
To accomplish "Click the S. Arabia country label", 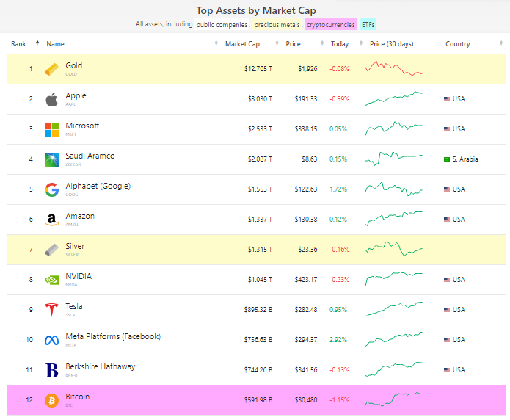I will click(465, 159).
